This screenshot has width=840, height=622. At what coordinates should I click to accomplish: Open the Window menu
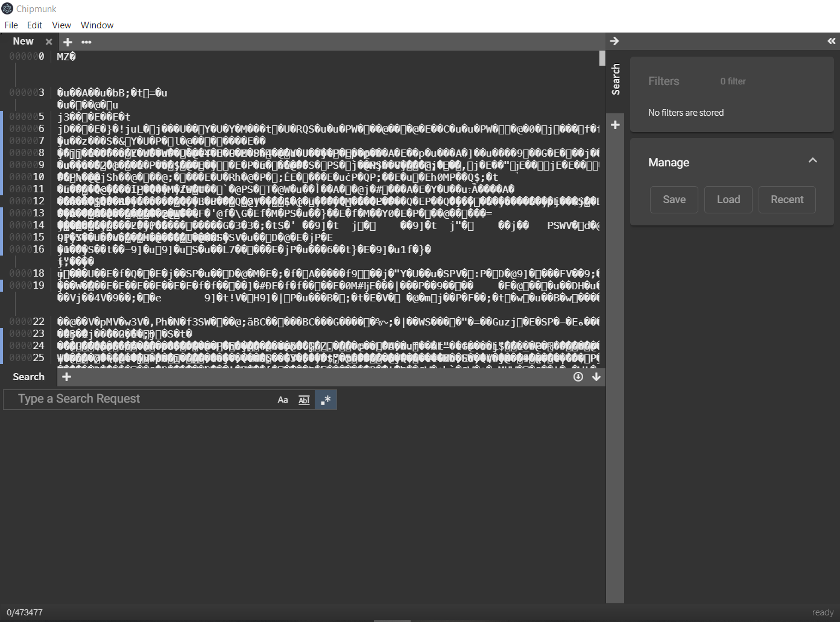(97, 25)
